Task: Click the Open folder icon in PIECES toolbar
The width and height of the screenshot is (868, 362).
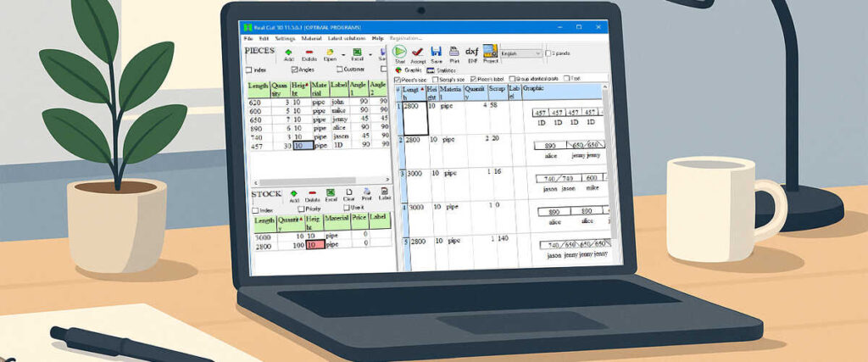Action: [x=330, y=52]
